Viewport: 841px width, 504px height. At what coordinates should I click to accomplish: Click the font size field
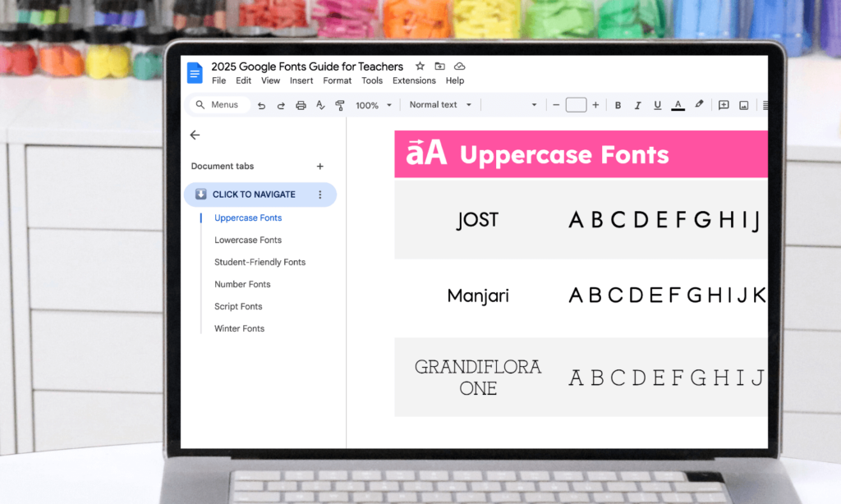[576, 104]
